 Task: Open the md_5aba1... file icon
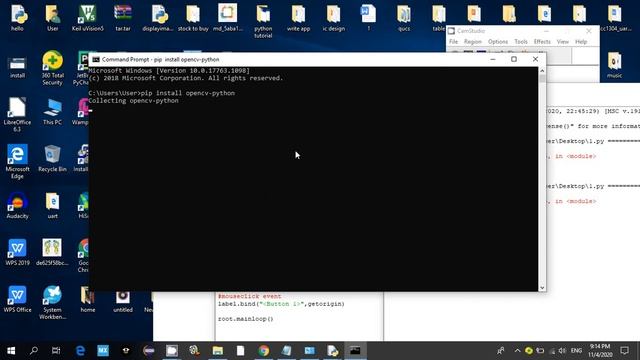(228, 18)
